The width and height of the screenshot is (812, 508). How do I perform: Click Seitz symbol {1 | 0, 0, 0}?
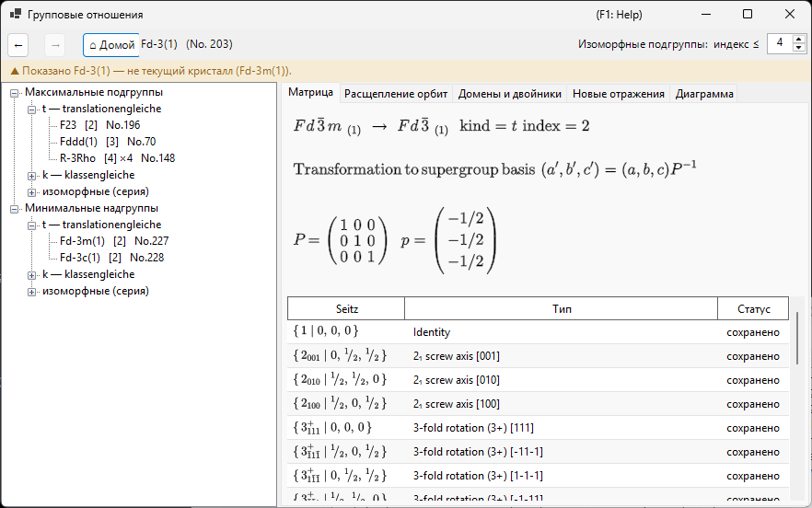tap(326, 331)
